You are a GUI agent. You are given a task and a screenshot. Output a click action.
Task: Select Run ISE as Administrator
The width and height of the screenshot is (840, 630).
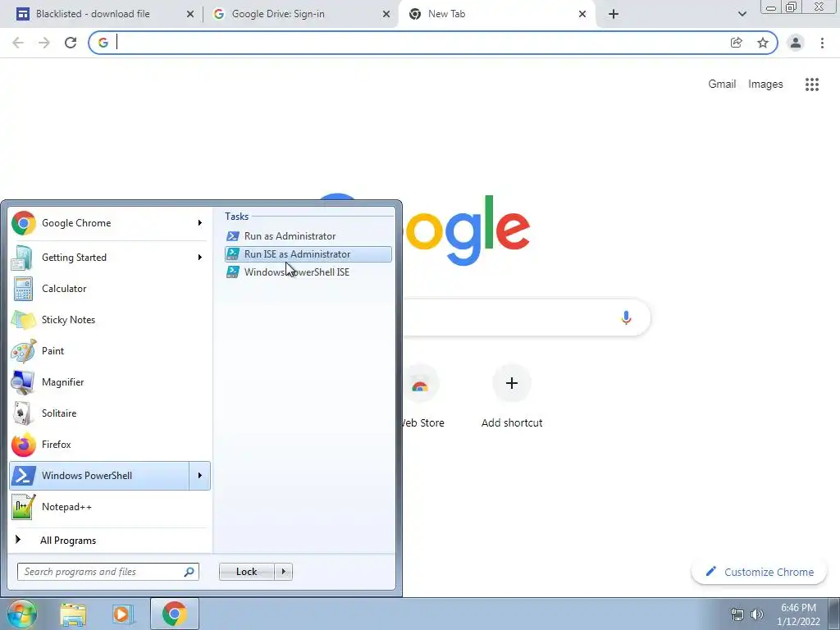click(x=308, y=254)
